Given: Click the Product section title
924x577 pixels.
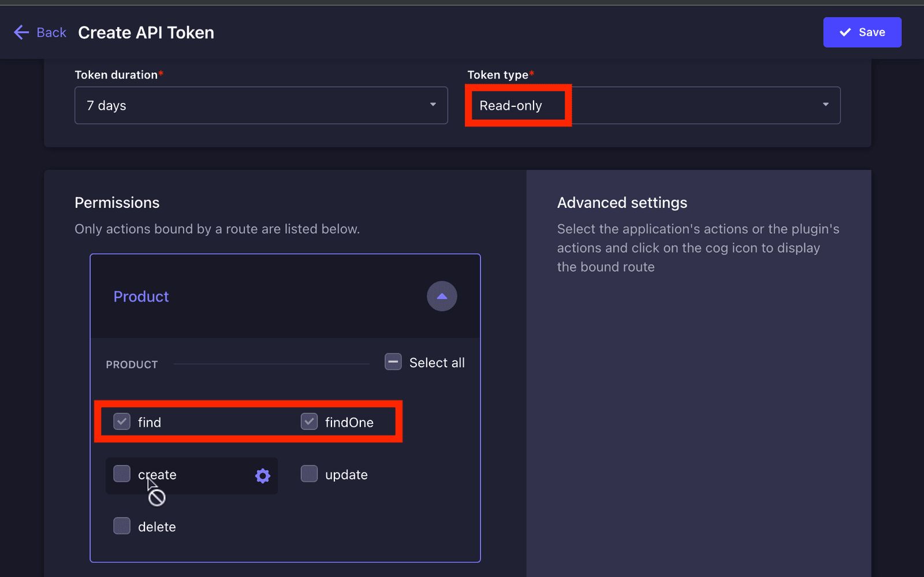Looking at the screenshot, I should coord(141,296).
